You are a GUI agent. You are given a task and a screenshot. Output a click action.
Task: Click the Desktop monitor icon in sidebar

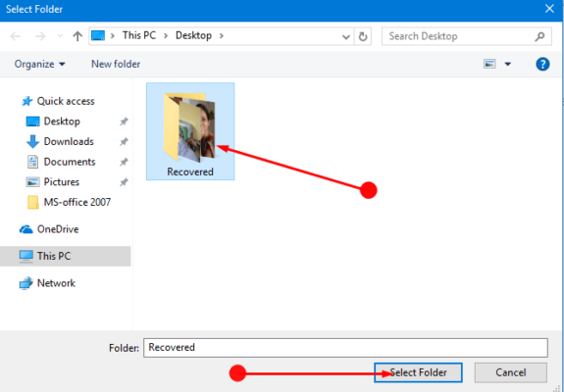point(32,122)
